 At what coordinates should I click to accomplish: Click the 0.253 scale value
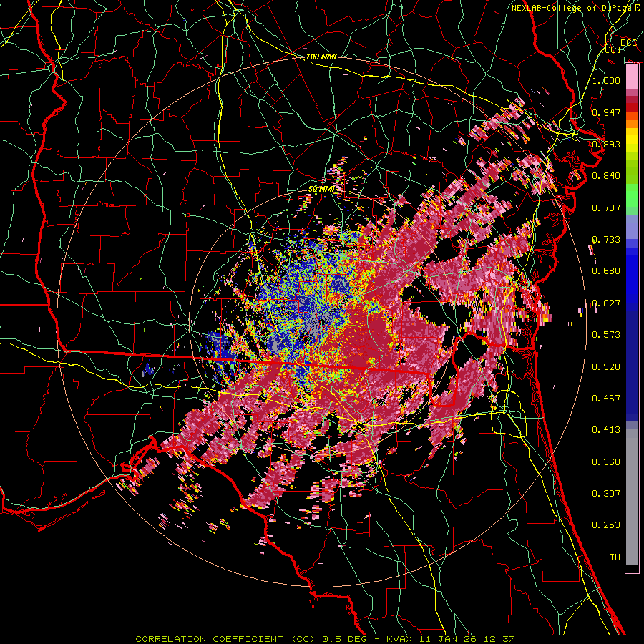click(606, 525)
